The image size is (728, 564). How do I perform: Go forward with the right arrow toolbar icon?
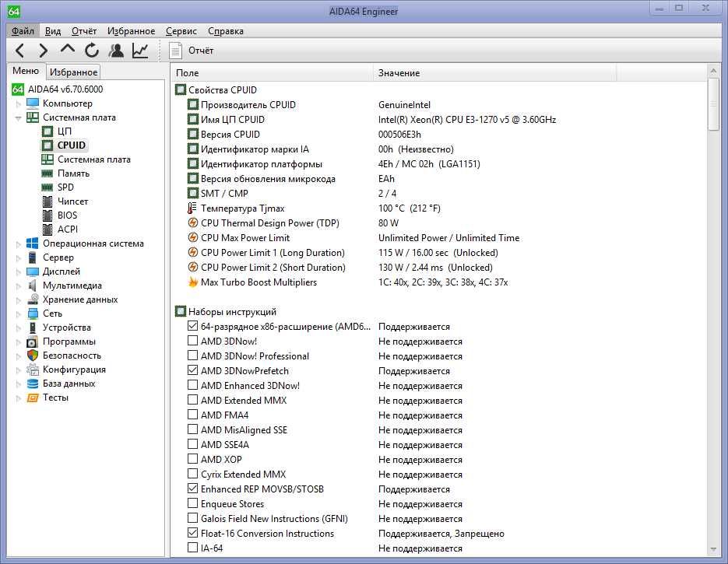(43, 50)
